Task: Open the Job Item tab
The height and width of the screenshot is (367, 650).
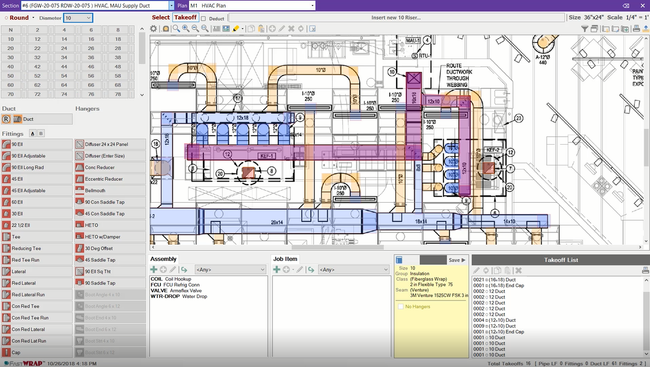Action: click(285, 259)
